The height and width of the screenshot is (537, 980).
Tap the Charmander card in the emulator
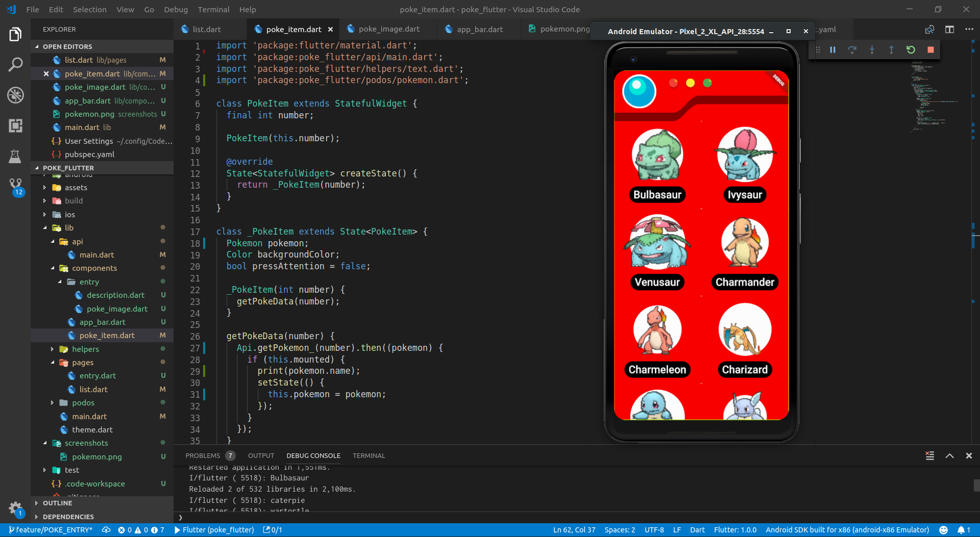pos(745,253)
